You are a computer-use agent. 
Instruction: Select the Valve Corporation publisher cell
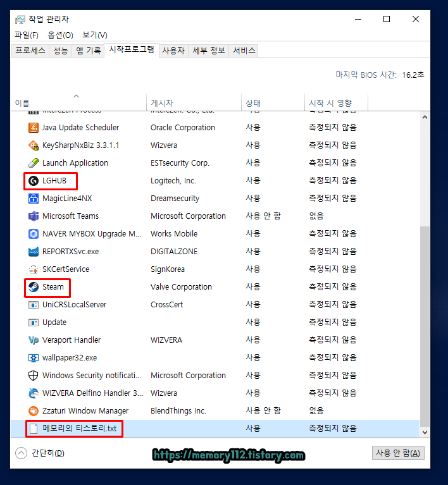[181, 287]
